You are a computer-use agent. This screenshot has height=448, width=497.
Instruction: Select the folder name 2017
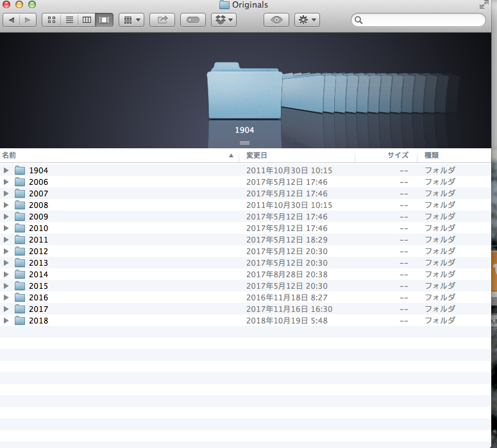click(x=38, y=309)
